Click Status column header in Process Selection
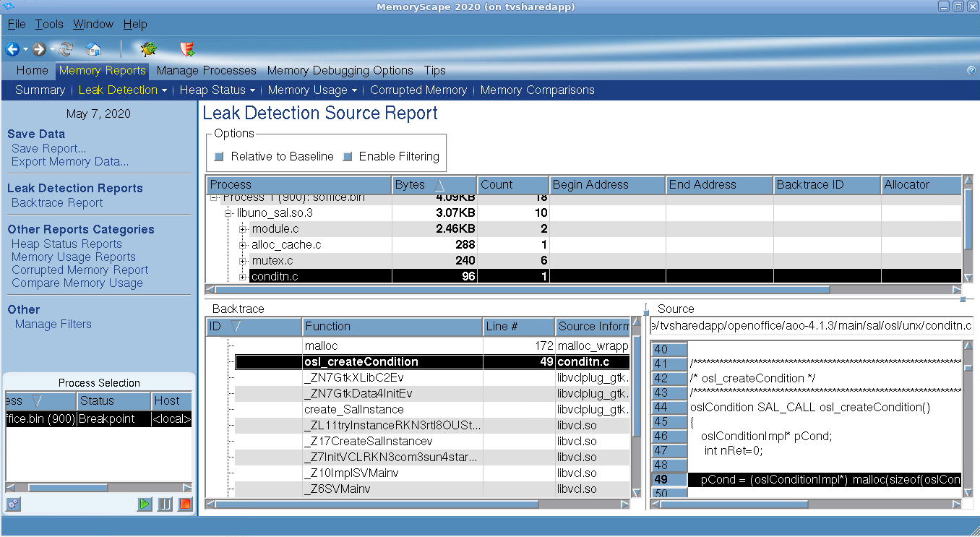This screenshot has height=537, width=980. pos(113,400)
